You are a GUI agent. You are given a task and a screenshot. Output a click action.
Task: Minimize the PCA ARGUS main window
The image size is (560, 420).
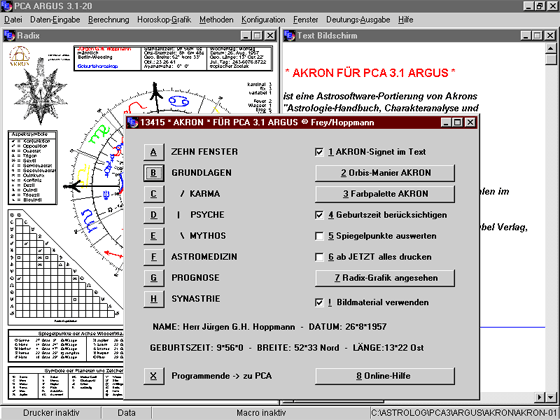point(529,6)
